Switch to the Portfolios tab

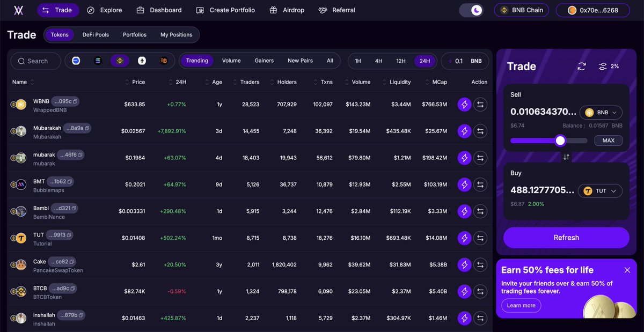135,35
